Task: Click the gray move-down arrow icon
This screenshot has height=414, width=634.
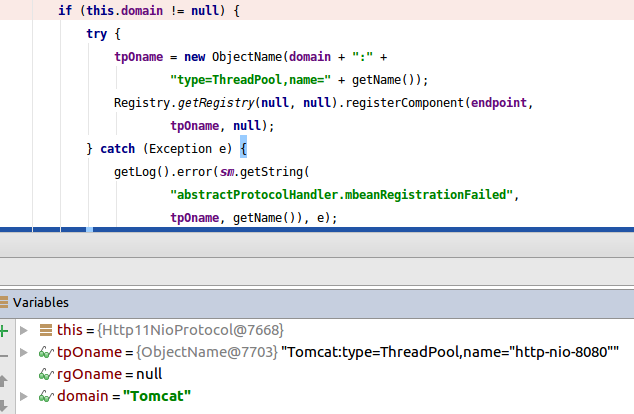Action: 3,406
